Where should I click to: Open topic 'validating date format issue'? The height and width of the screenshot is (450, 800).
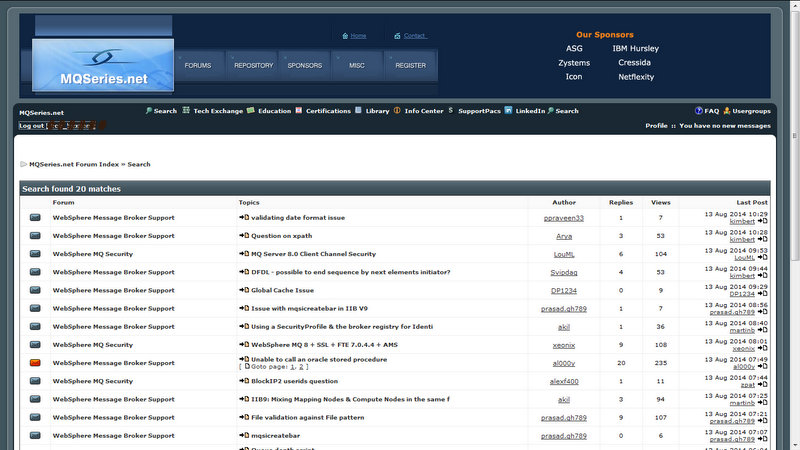pos(298,217)
